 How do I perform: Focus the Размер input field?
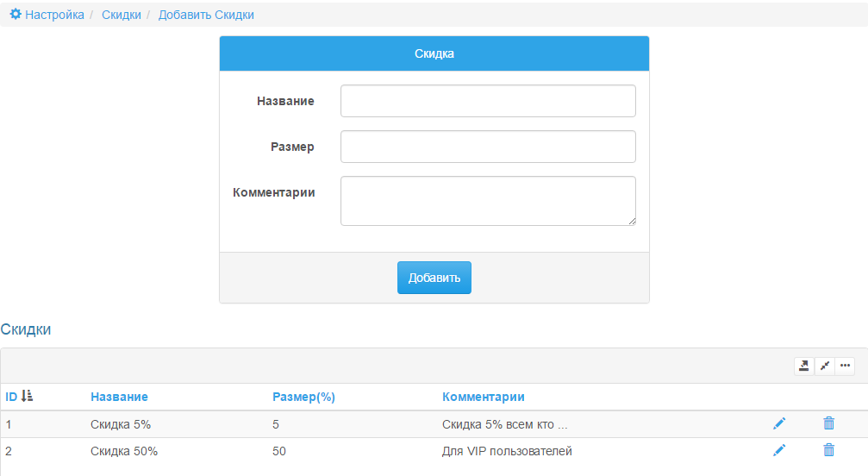[488, 147]
